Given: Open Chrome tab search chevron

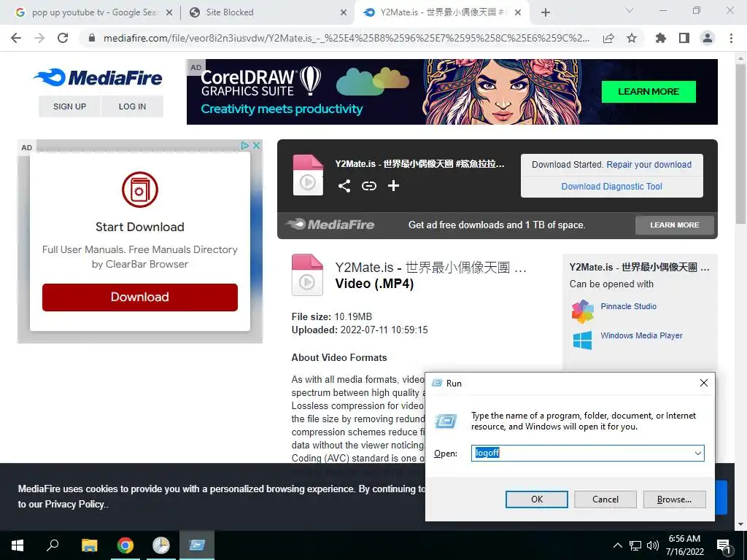Looking at the screenshot, I should pyautogui.click(x=630, y=10).
